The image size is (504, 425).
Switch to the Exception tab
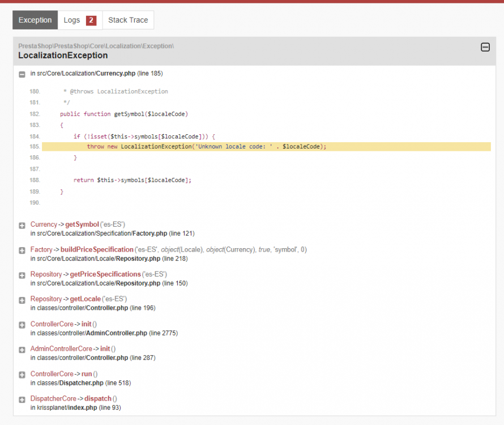coord(35,20)
